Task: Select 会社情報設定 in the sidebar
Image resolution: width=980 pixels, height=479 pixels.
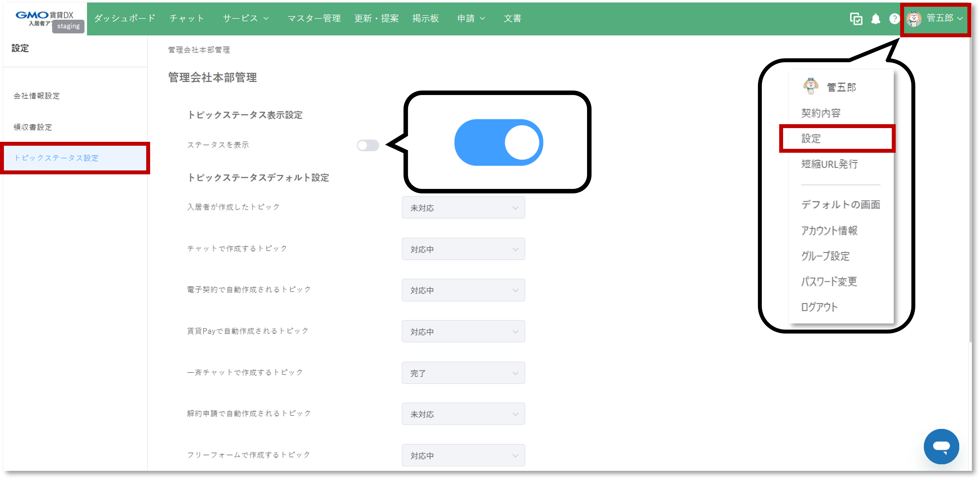Action: pos(36,96)
